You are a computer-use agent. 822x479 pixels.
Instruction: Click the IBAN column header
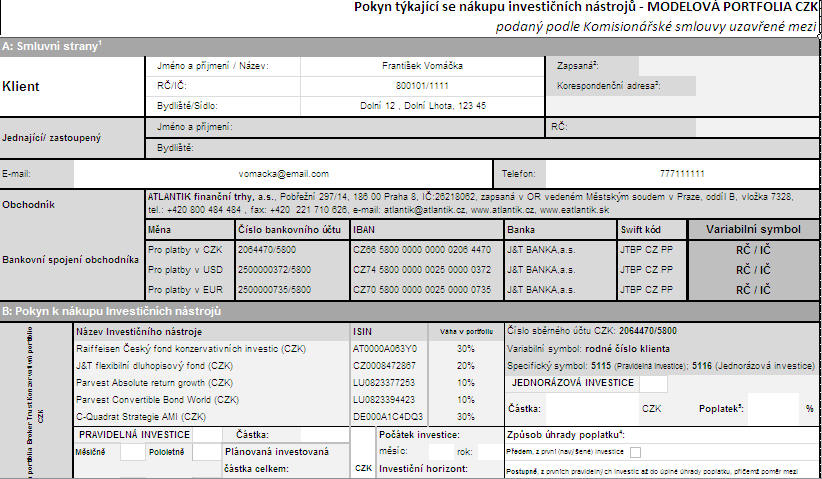(x=427, y=230)
